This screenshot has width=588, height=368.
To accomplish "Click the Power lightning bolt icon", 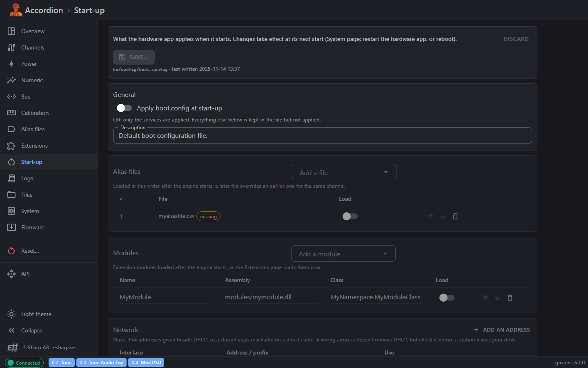I will 11,64.
